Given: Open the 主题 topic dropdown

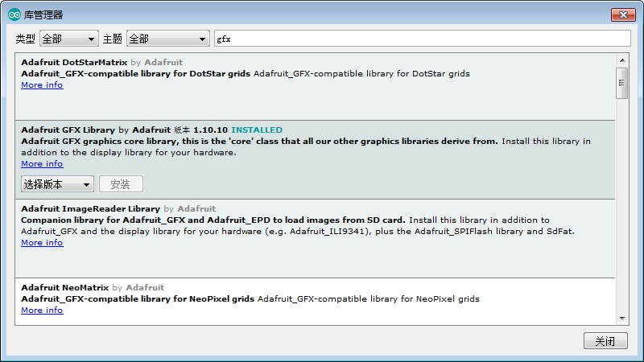Looking at the screenshot, I should pos(168,39).
